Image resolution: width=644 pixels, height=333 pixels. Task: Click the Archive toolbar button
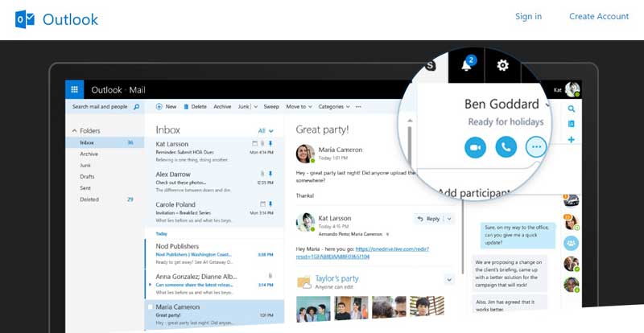(222, 107)
